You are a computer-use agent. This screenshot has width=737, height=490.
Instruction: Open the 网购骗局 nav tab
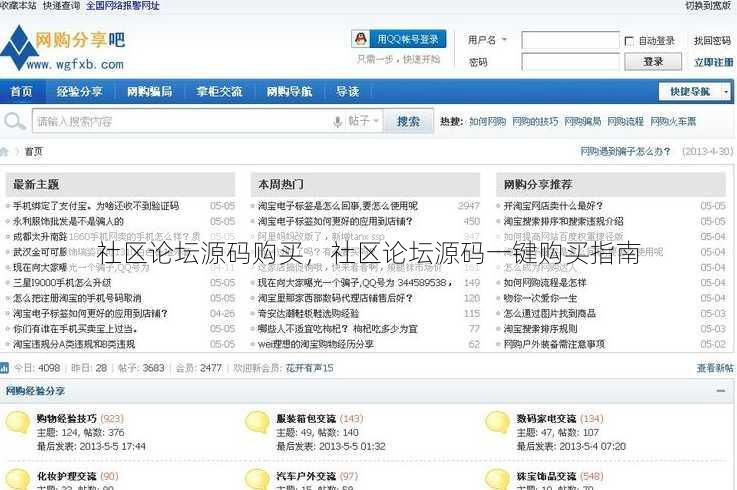point(150,91)
